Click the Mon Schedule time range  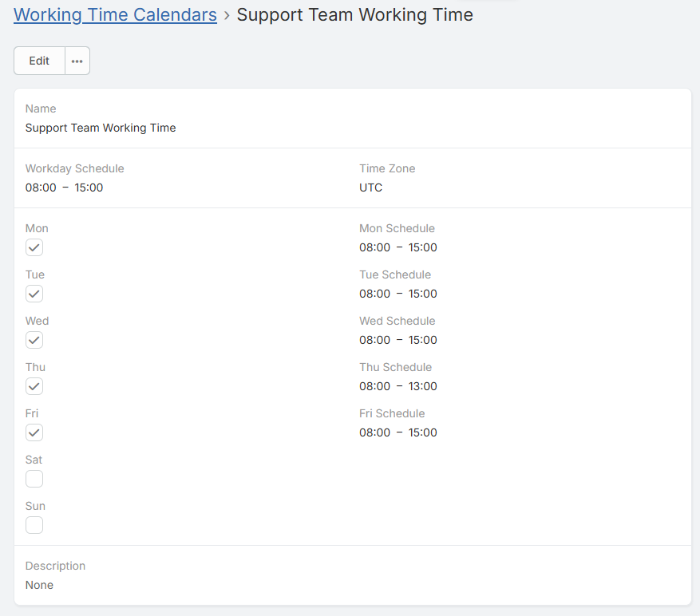click(x=398, y=247)
